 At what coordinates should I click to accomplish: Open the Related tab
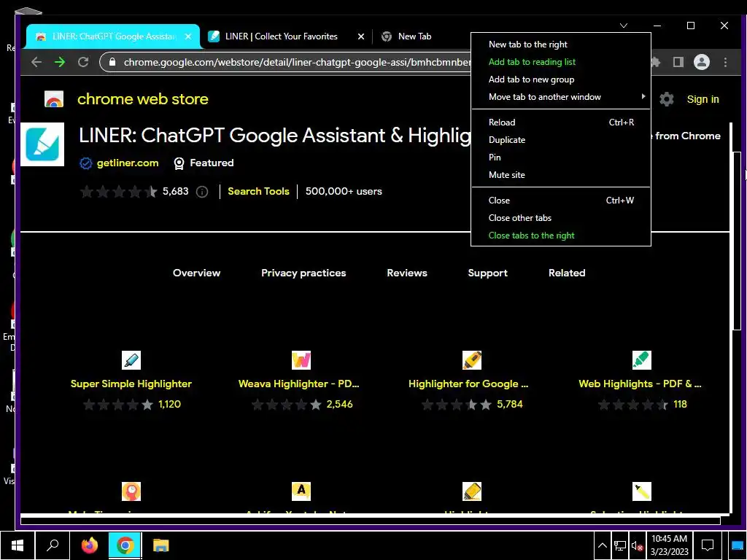tap(567, 273)
